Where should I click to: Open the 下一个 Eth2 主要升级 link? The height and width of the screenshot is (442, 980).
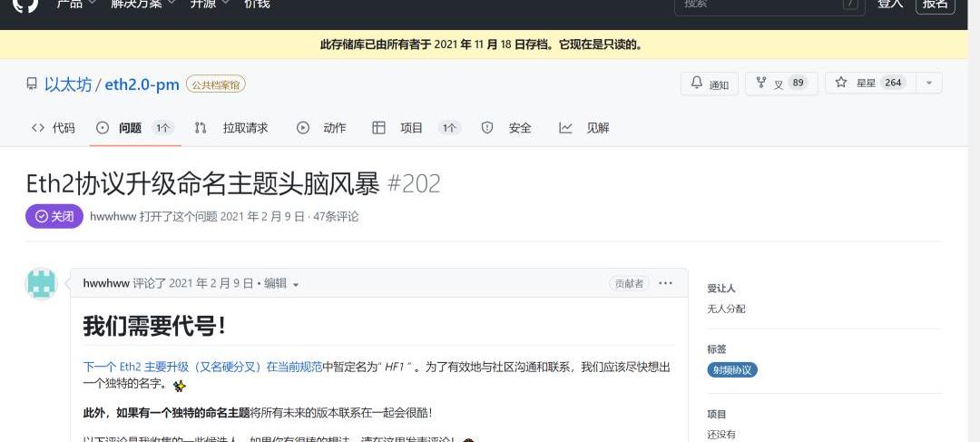click(x=202, y=367)
